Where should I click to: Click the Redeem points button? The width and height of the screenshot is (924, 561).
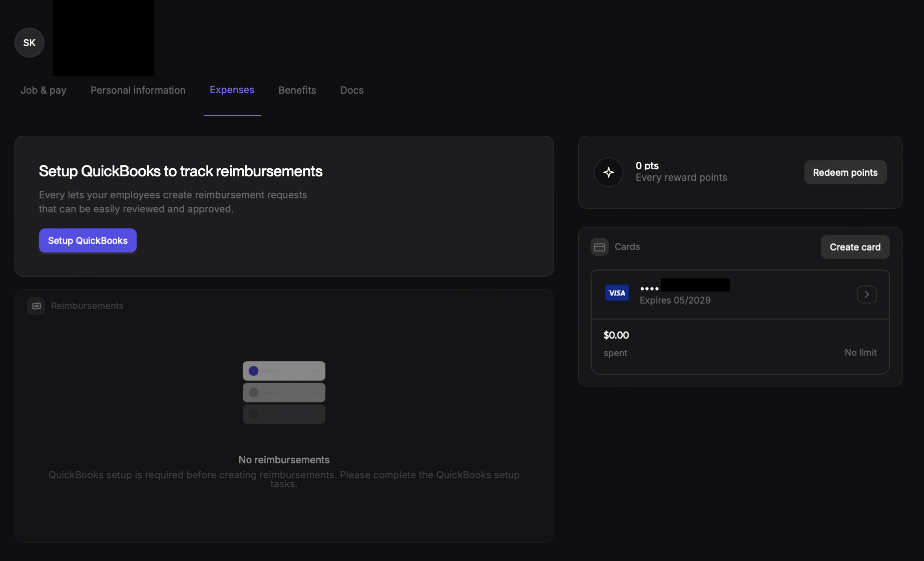point(845,172)
